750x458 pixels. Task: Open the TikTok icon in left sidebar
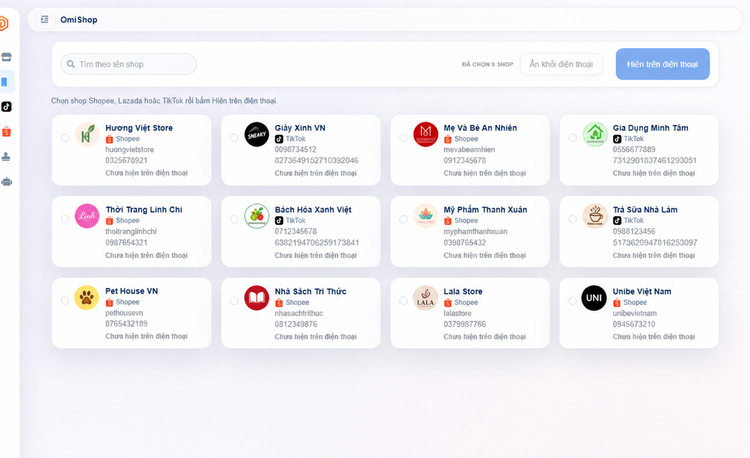6,107
